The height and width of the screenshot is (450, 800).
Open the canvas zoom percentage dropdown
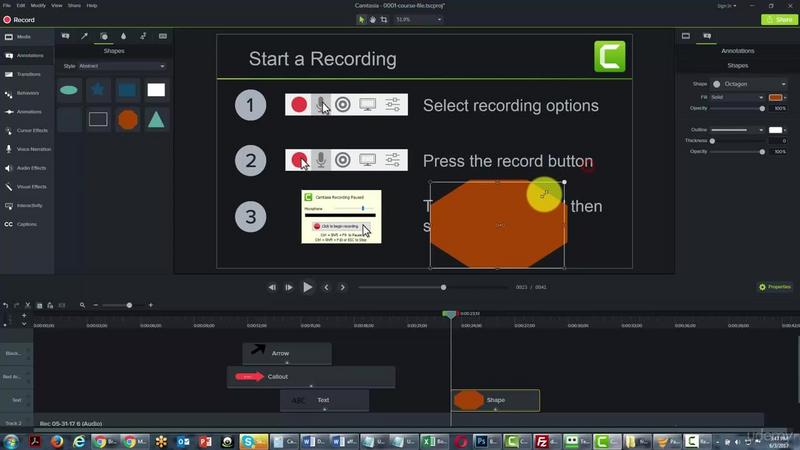tap(418, 20)
